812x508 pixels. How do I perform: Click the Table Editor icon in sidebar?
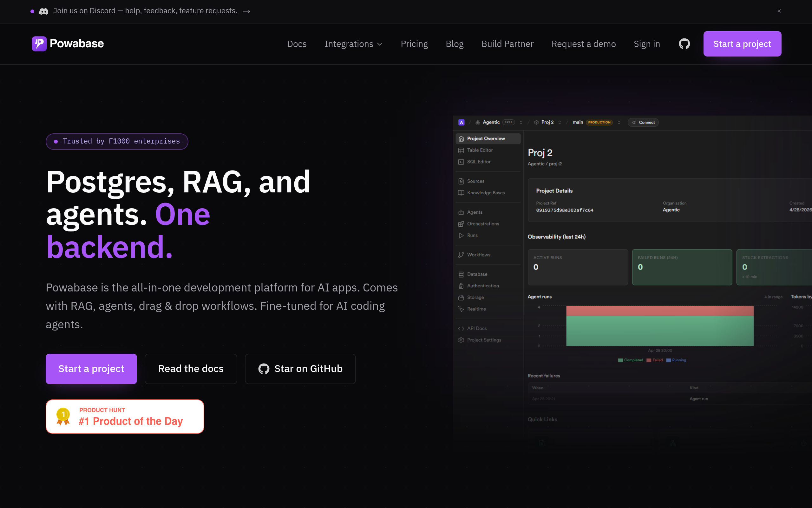(461, 150)
